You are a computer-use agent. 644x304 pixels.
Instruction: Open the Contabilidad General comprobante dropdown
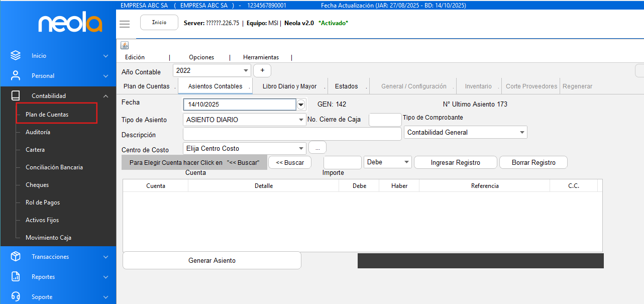(521, 132)
